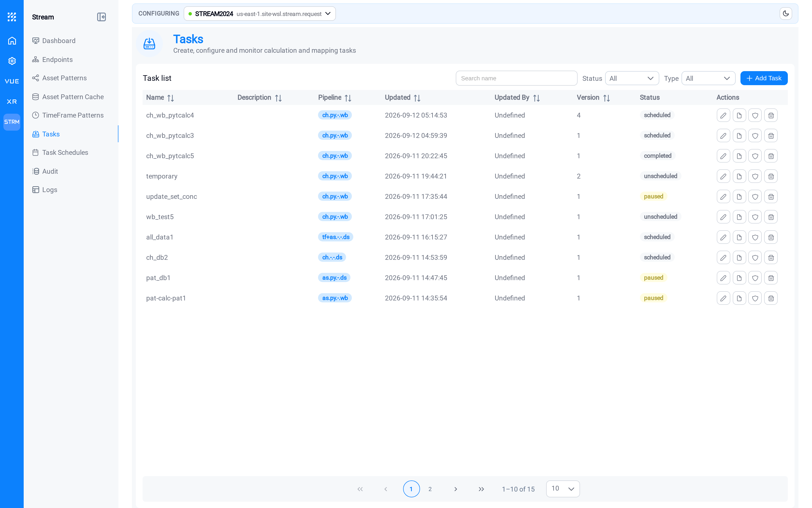This screenshot has height=508, width=812.
Task: Delete the temporary task
Action: click(x=771, y=176)
